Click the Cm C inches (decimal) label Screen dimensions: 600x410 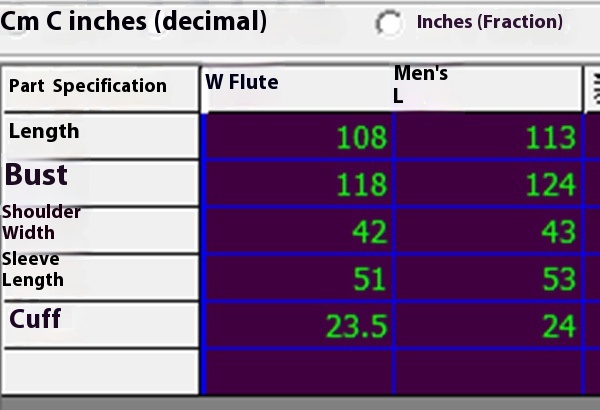[x=134, y=22]
